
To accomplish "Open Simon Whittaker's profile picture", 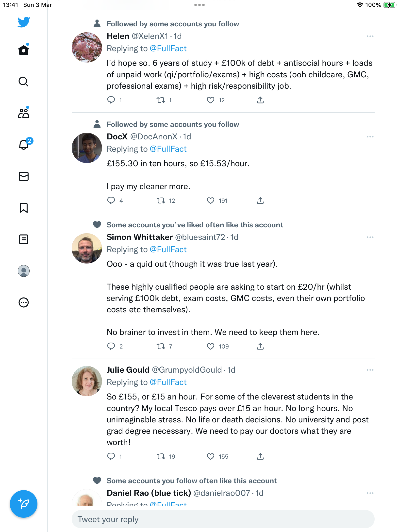I will click(87, 248).
